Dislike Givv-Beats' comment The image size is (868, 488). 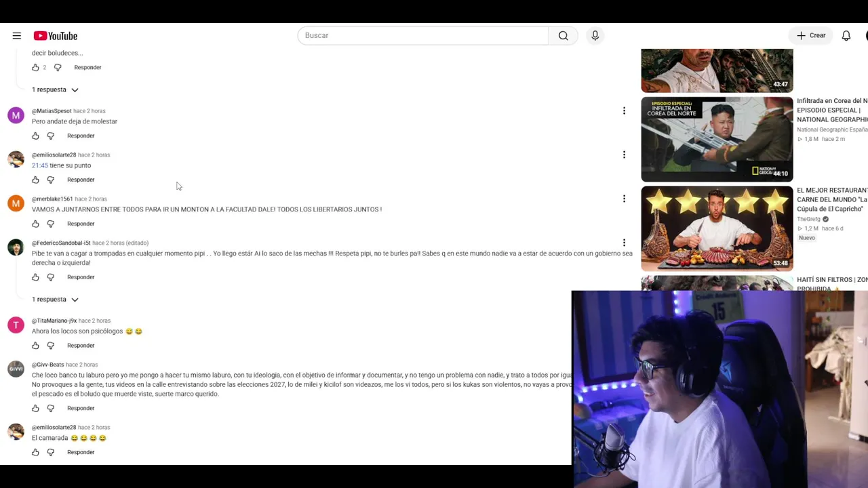50,408
